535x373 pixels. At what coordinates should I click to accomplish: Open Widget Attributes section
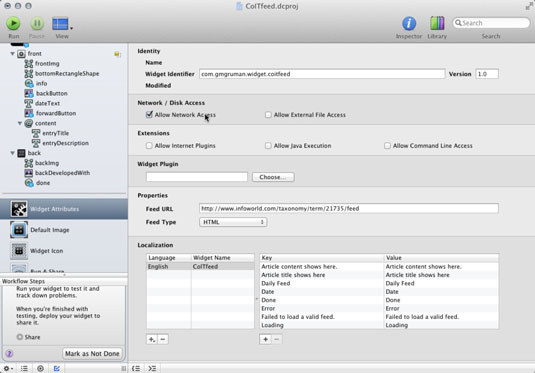click(x=64, y=209)
